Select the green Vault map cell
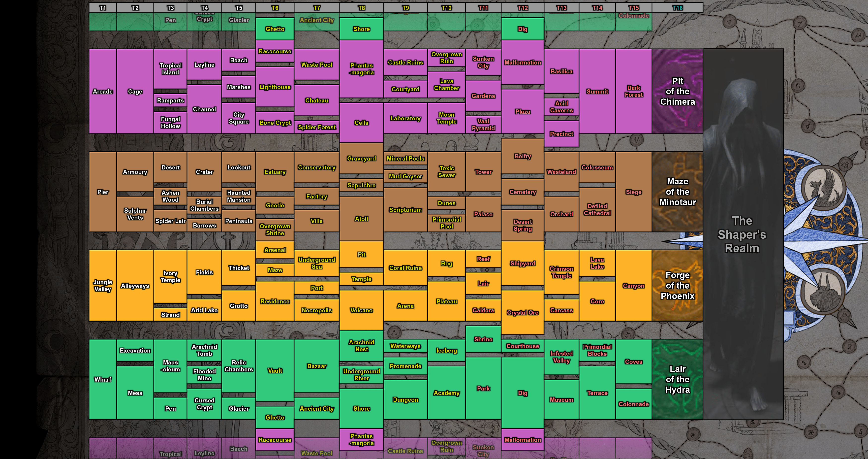The image size is (868, 459). point(275,370)
